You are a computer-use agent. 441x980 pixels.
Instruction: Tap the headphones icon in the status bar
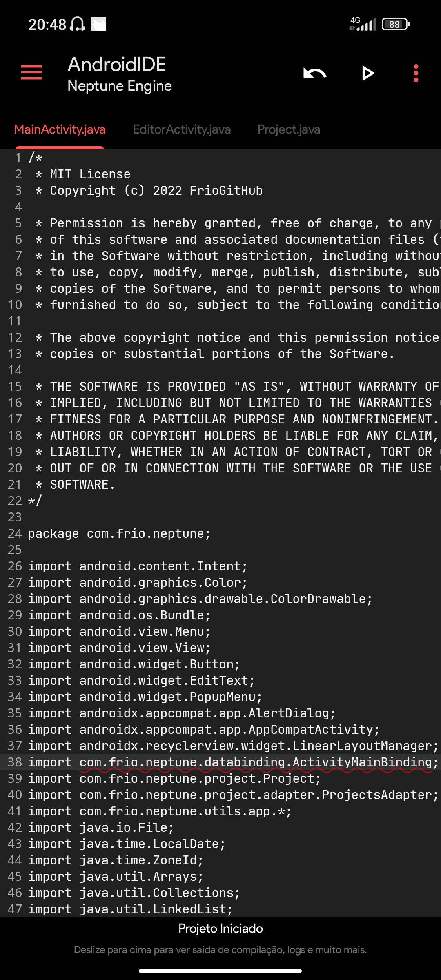78,24
